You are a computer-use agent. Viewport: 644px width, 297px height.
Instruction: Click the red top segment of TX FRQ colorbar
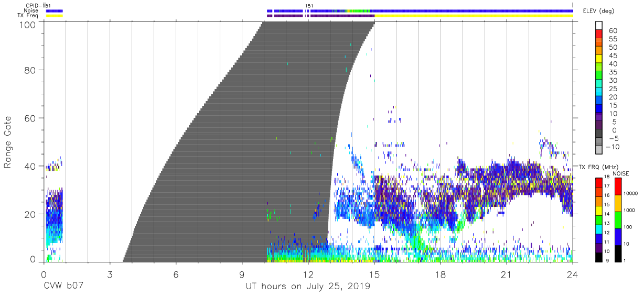click(x=598, y=182)
